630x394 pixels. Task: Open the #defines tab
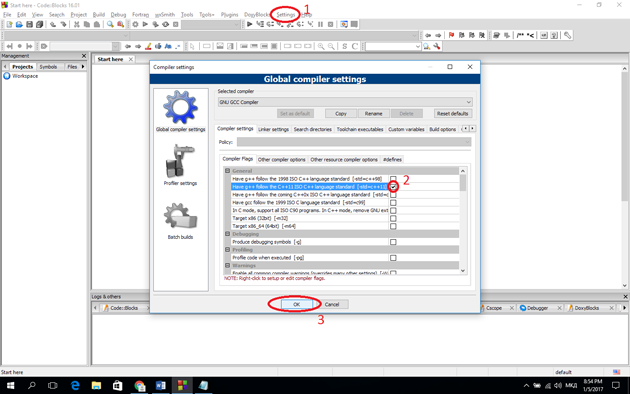pyautogui.click(x=392, y=159)
